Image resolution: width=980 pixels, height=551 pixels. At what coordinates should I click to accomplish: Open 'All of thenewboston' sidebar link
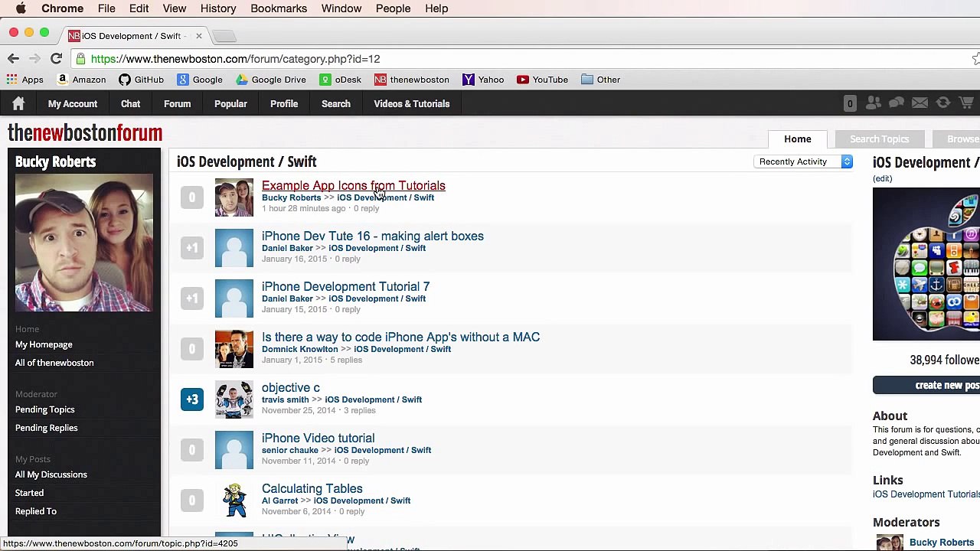54,363
